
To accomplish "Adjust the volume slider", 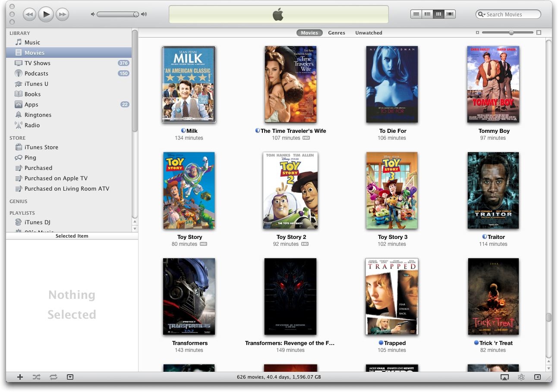I will coord(118,14).
